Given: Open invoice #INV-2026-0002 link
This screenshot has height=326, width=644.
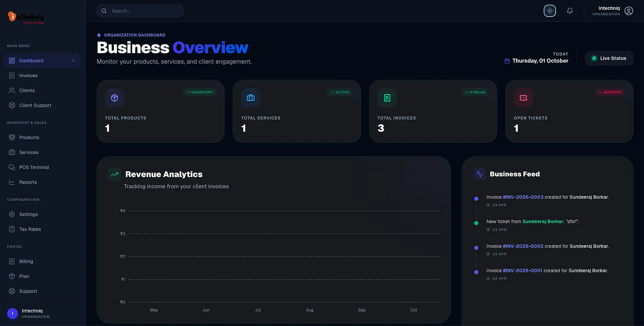Looking at the screenshot, I should (523, 246).
